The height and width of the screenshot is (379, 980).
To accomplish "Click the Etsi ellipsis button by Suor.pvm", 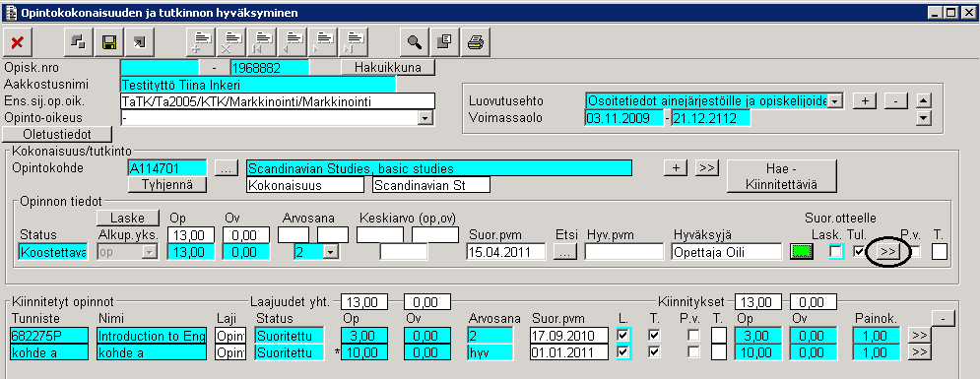I will pyautogui.click(x=565, y=252).
